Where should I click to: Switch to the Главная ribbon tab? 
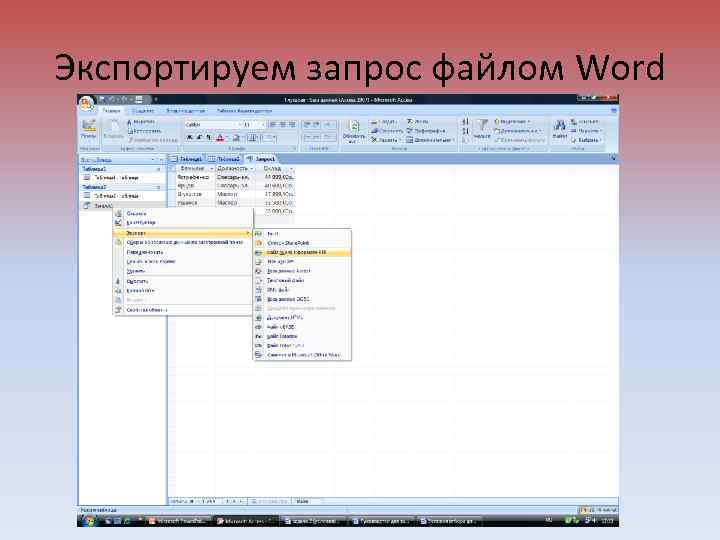(111, 111)
